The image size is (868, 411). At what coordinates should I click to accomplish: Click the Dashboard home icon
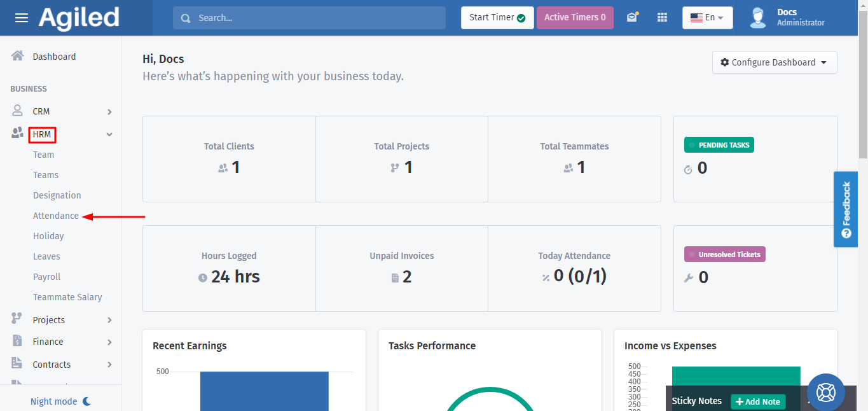click(18, 56)
